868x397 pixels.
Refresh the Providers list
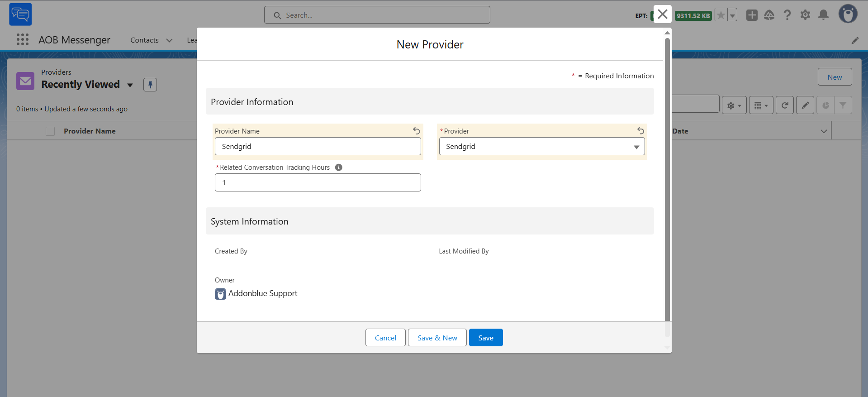(x=785, y=105)
